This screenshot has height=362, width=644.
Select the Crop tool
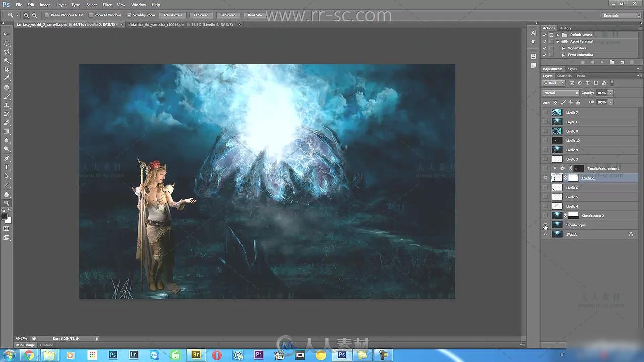7,69
